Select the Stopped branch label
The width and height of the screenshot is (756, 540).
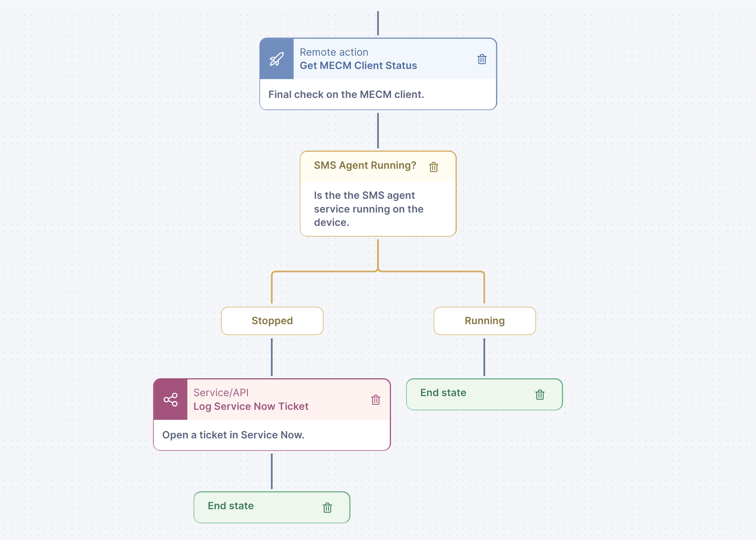272,321
